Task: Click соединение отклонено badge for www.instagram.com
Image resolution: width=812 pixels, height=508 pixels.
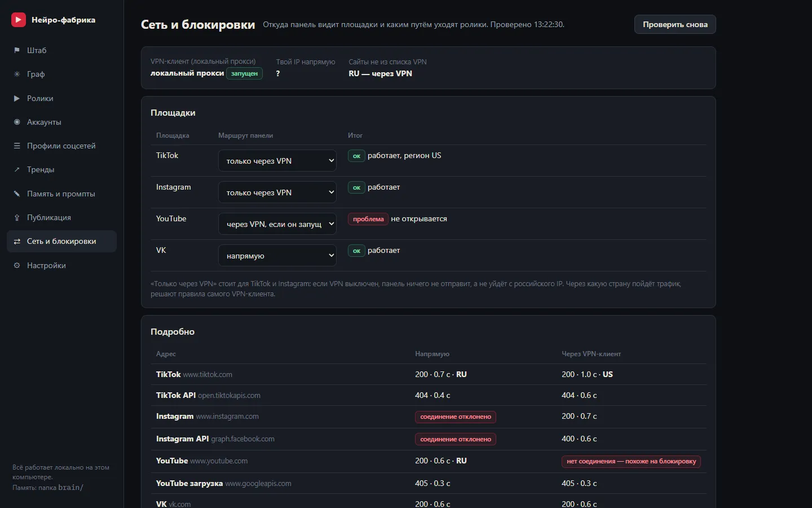Action: click(456, 417)
